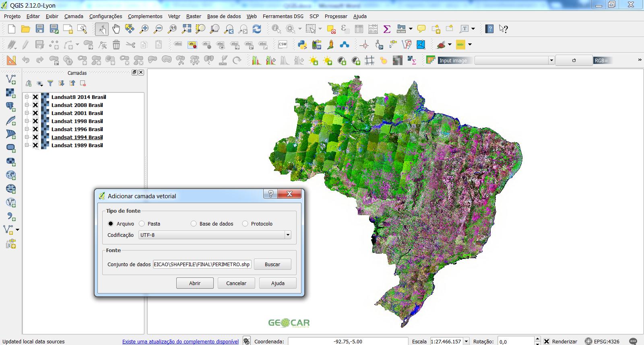Select the Arquivo radio button
This screenshot has width=644, height=345.
pos(111,224)
